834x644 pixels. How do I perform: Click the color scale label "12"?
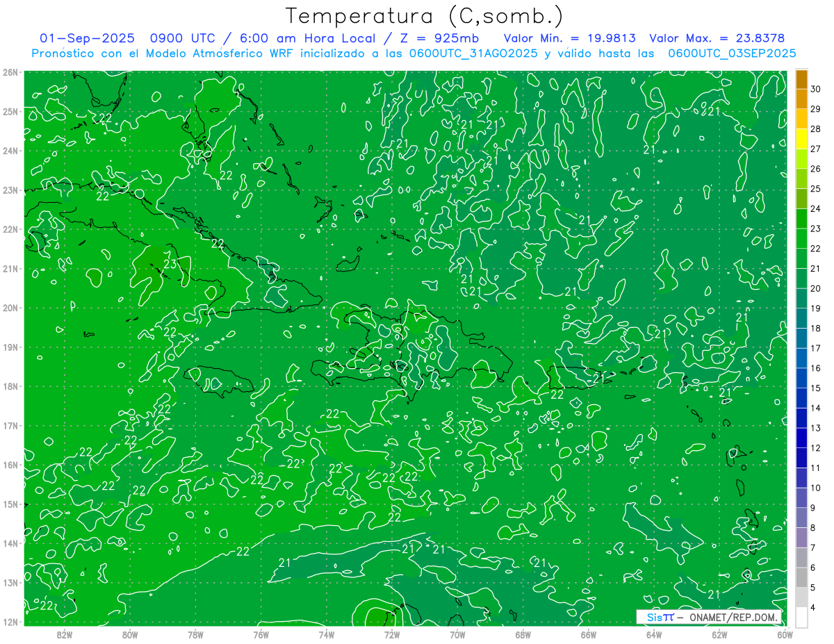click(816, 448)
